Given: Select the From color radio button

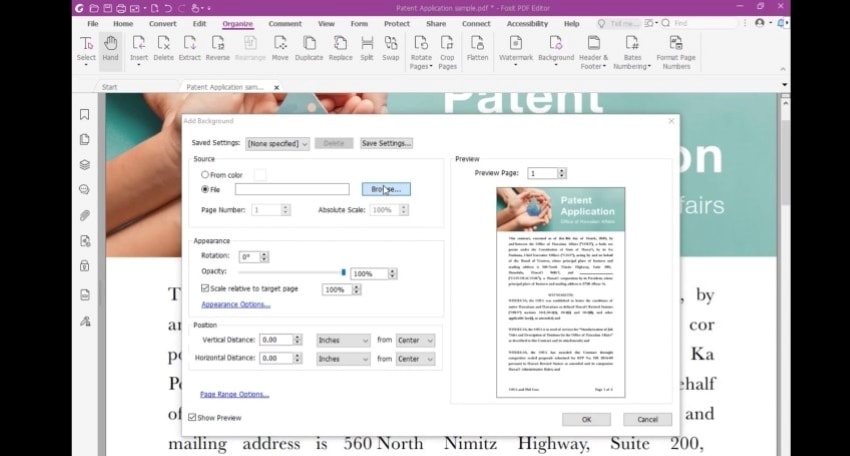Looking at the screenshot, I should [205, 175].
